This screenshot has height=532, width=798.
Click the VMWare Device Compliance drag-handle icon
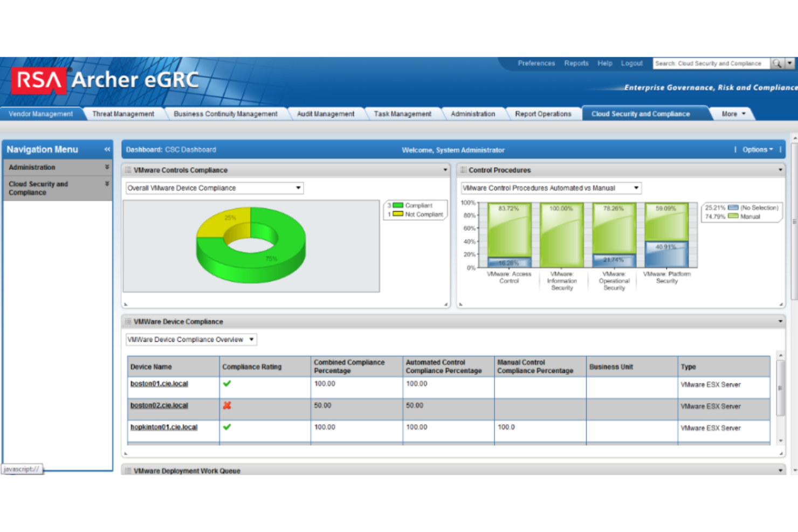pyautogui.click(x=128, y=321)
